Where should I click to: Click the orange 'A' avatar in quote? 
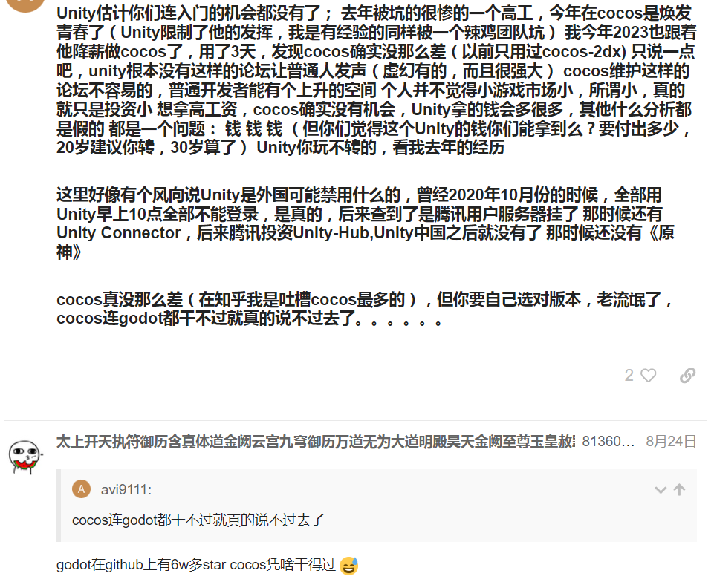coord(82,489)
